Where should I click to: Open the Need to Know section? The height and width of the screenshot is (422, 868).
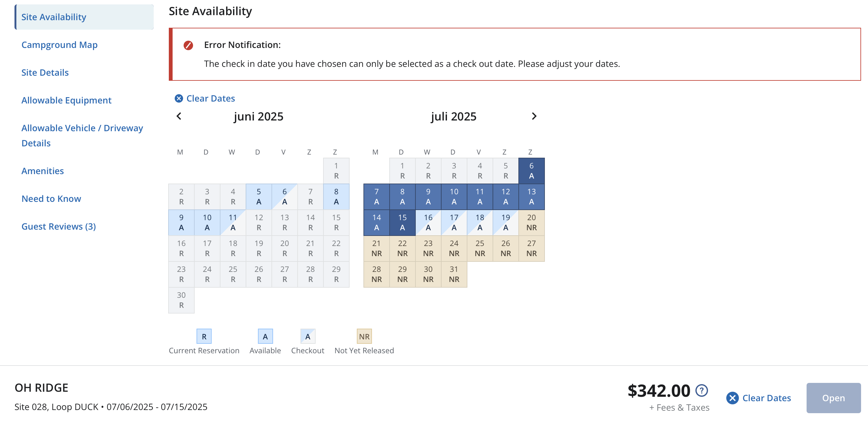[51, 199]
